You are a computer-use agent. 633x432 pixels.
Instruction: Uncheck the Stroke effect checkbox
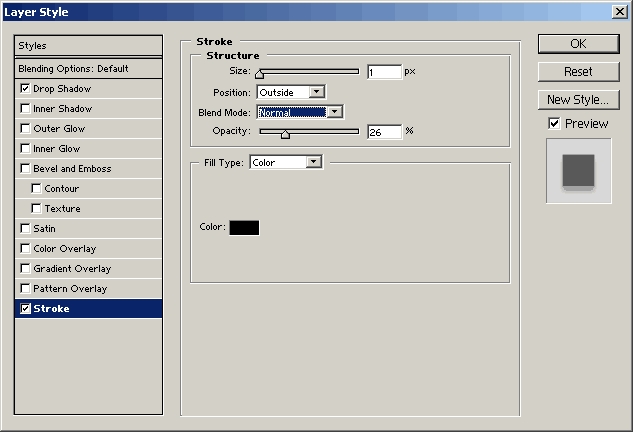pos(25,308)
